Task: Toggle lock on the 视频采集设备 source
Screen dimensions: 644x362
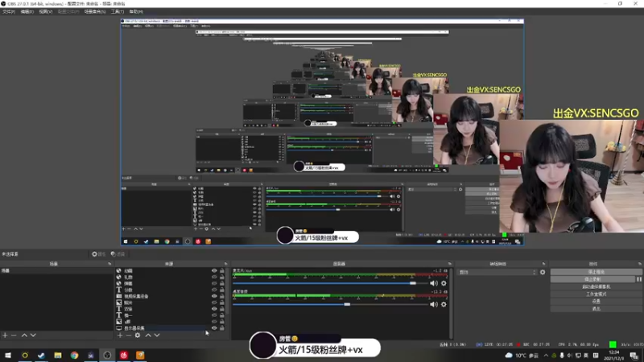Action: pos(222,296)
